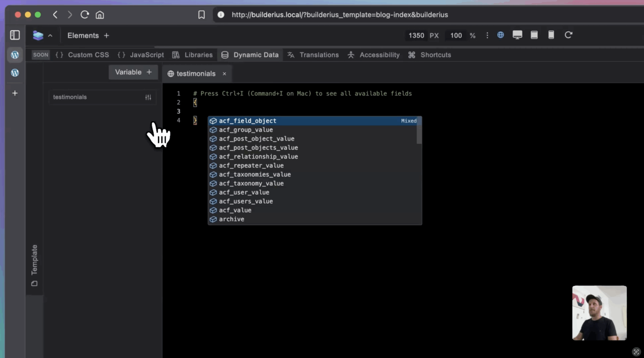Viewport: 644px width, 358px height.
Task: Switch to mobile phone viewport icon
Action: pos(551,35)
